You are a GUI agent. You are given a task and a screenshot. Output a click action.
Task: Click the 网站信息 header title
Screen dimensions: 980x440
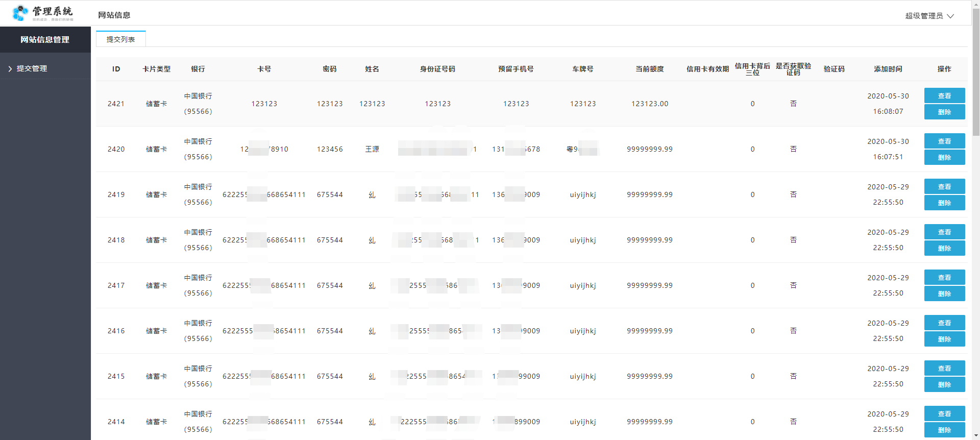(x=114, y=15)
